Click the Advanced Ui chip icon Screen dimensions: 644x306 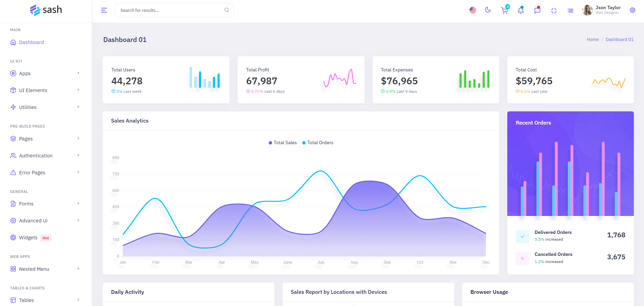[x=13, y=221]
